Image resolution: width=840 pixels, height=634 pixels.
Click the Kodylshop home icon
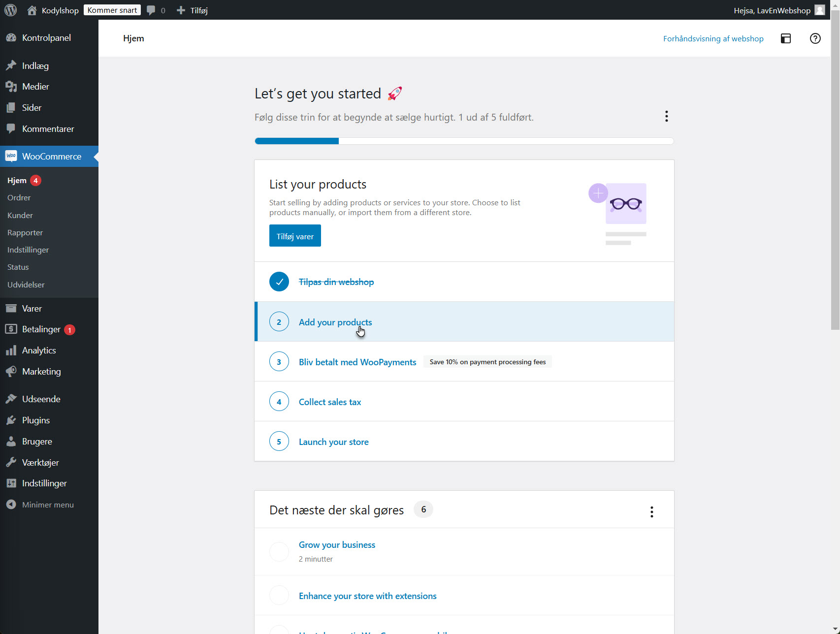click(32, 10)
